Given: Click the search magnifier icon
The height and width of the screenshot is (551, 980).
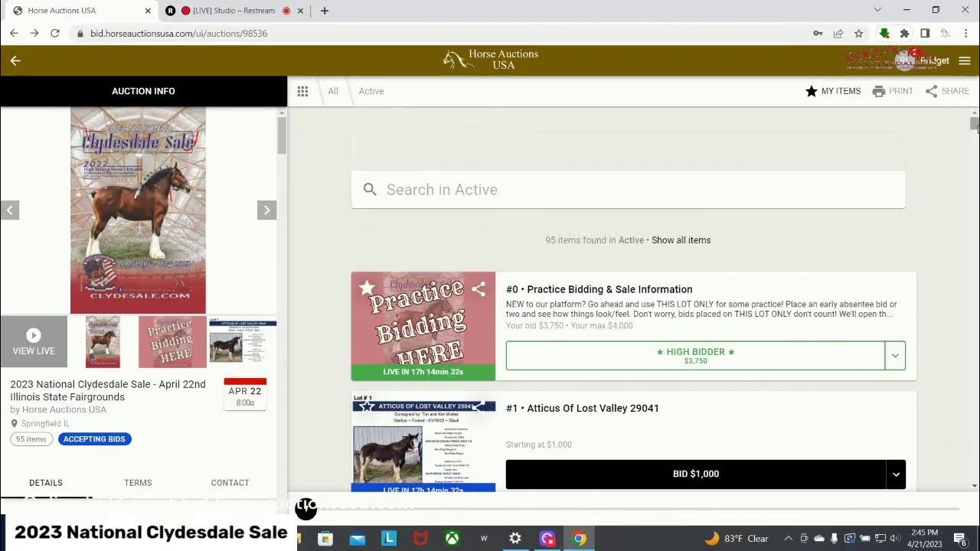Looking at the screenshot, I should click(x=370, y=189).
